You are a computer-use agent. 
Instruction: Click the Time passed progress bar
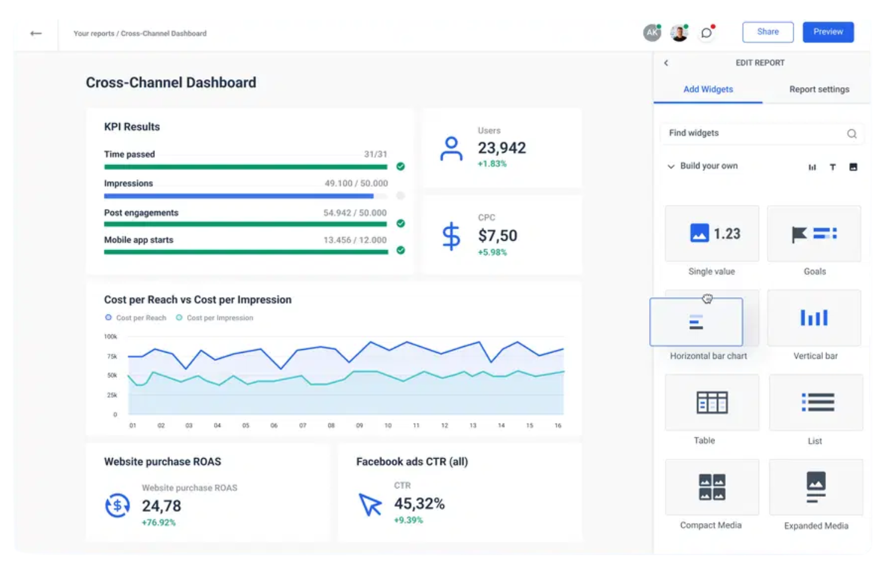[246, 167]
